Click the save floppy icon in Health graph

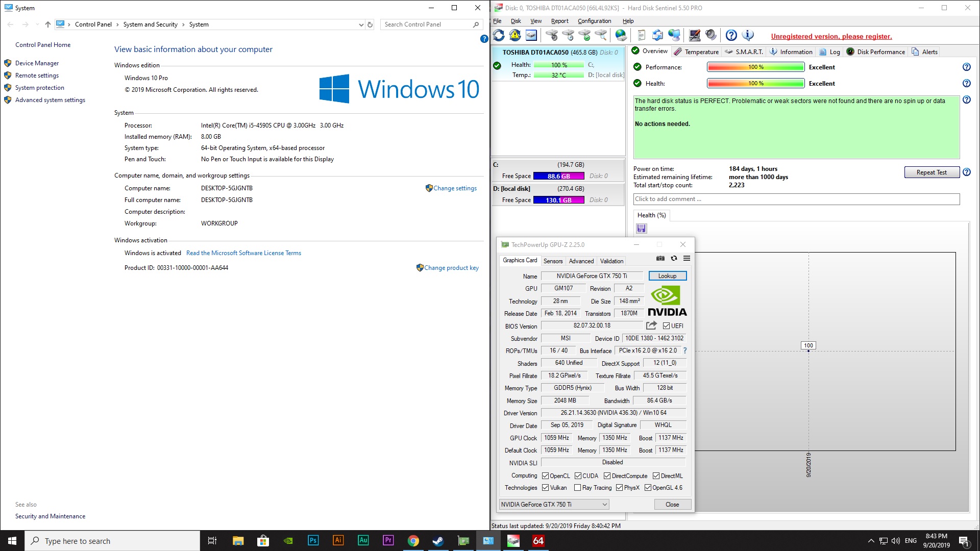[x=642, y=229]
